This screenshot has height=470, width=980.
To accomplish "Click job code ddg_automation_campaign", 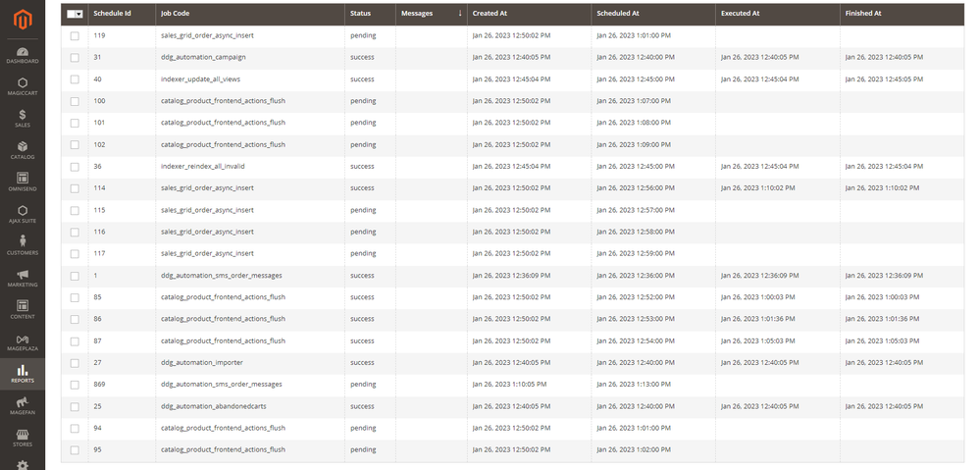I will click(203, 57).
